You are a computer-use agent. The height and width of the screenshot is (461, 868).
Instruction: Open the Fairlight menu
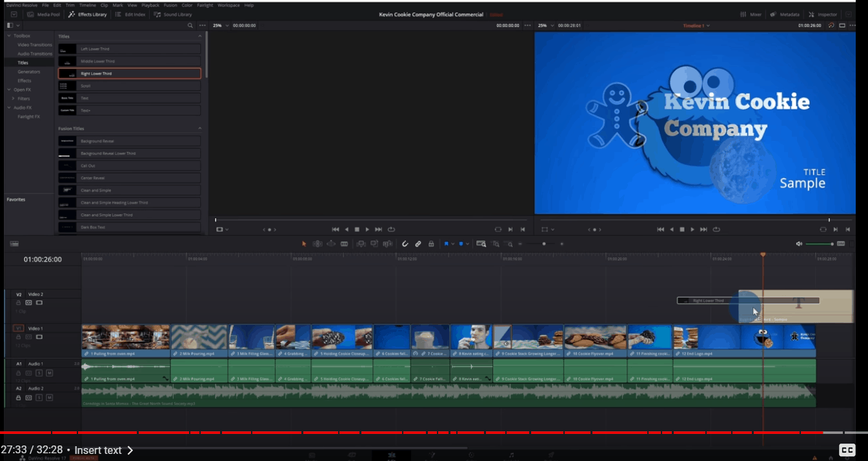tap(205, 5)
